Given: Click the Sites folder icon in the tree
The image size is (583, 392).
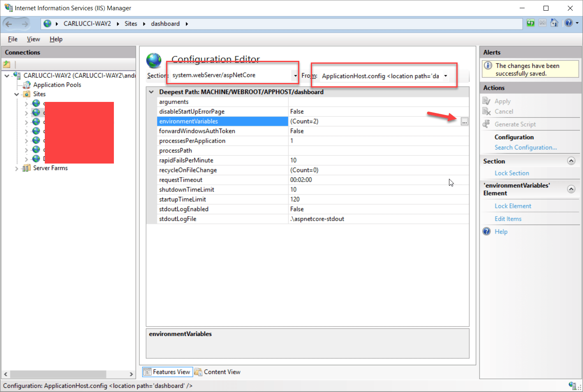Looking at the screenshot, I should (27, 94).
